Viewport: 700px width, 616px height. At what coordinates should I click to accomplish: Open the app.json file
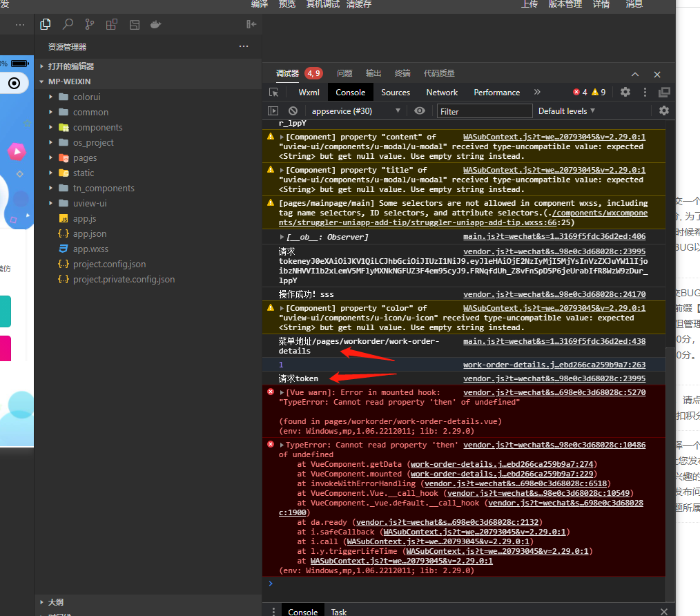90,233
